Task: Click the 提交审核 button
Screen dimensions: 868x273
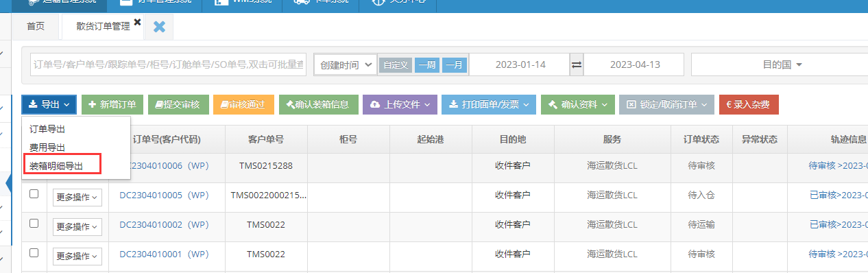Action: (178, 105)
